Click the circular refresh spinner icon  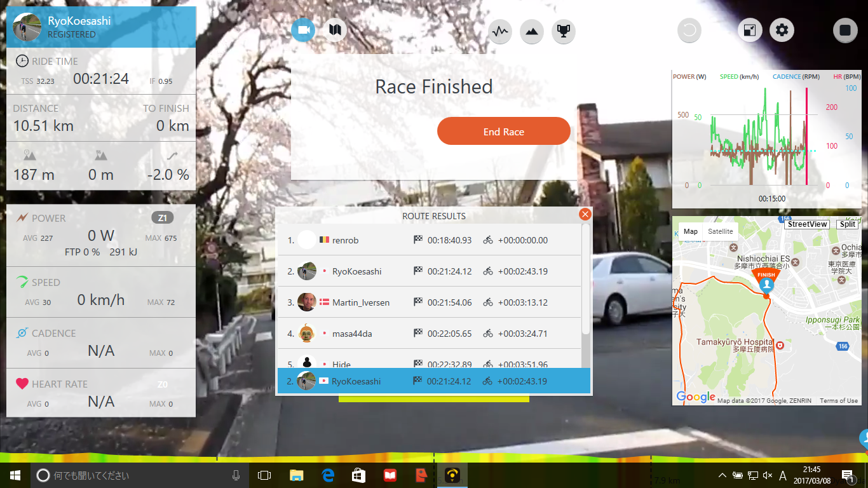click(x=689, y=30)
